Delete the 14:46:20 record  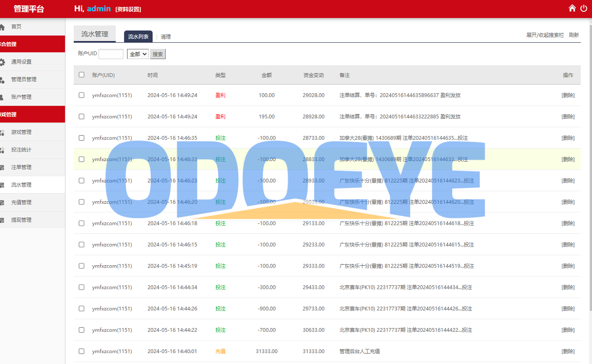pyautogui.click(x=568, y=202)
